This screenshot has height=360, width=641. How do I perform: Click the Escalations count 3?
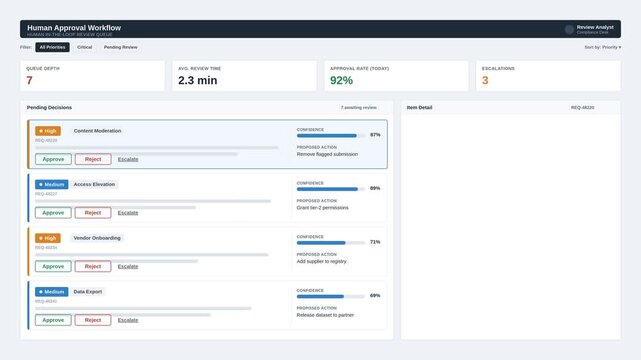tap(485, 80)
